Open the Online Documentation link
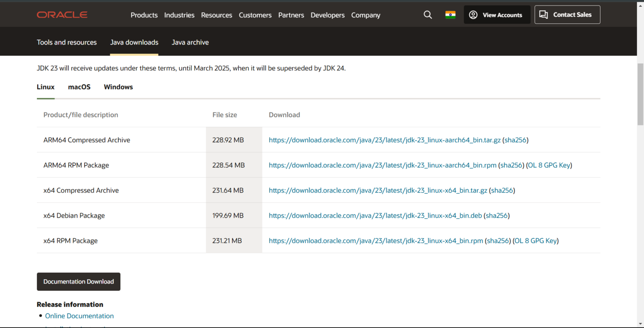 coord(79,316)
